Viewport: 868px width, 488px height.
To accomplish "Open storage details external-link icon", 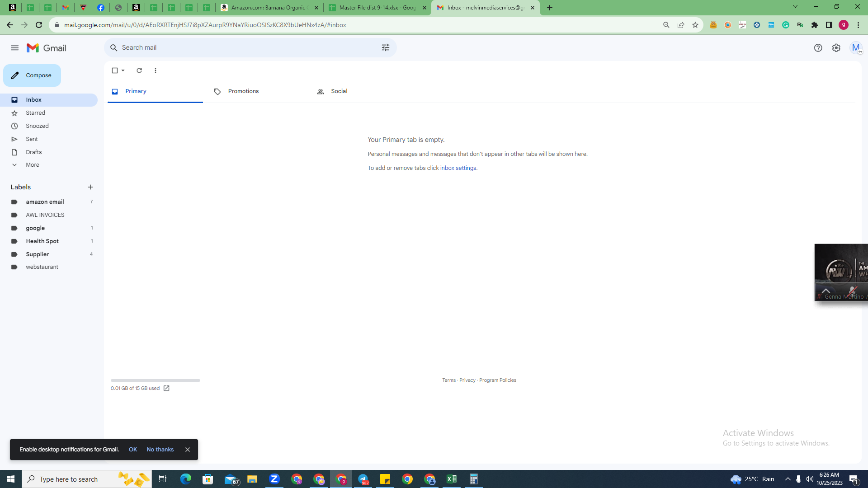I will [x=166, y=389].
